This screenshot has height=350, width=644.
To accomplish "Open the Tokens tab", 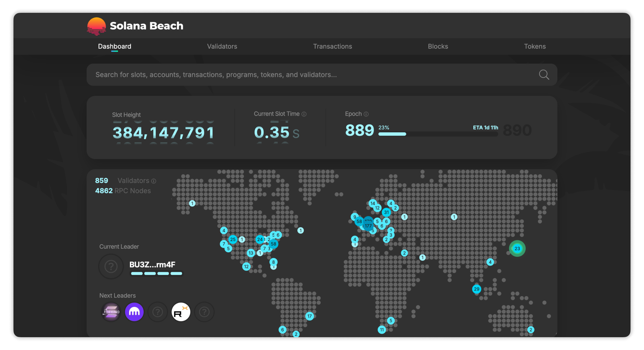I will coord(535,46).
